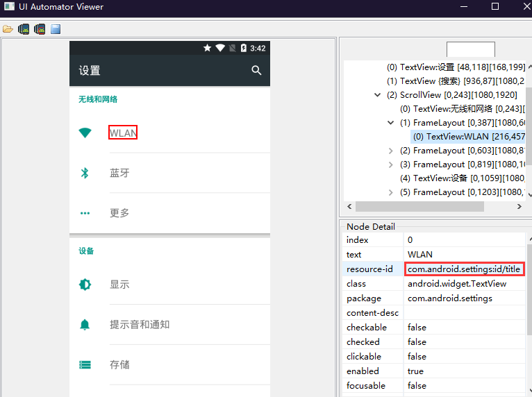Expand the (3) FrameLayout tree node
532x397 pixels.
[x=391, y=164]
